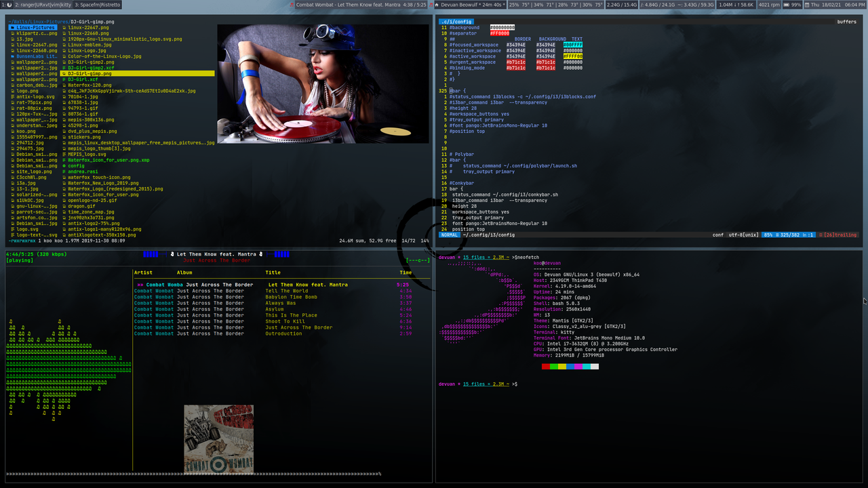This screenshot has width=868, height=488.
Task: Click the '# Polybar' comment line in vim
Action: (x=461, y=155)
